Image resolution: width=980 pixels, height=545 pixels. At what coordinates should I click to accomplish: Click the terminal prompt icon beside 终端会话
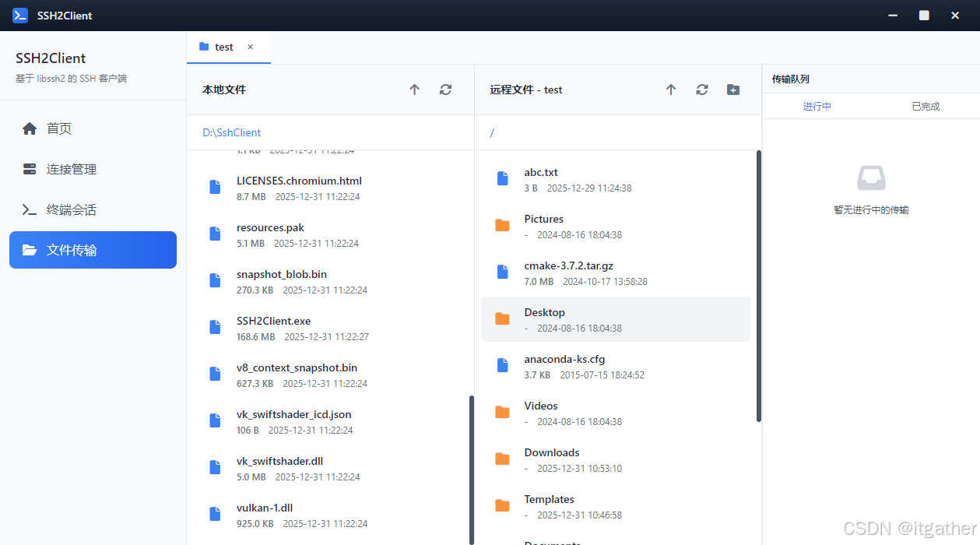point(30,209)
